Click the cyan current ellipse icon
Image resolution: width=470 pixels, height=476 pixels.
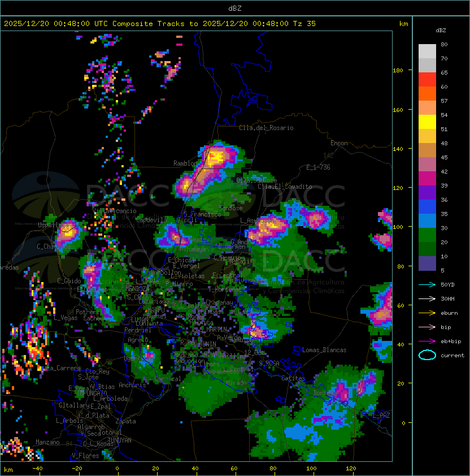click(427, 355)
